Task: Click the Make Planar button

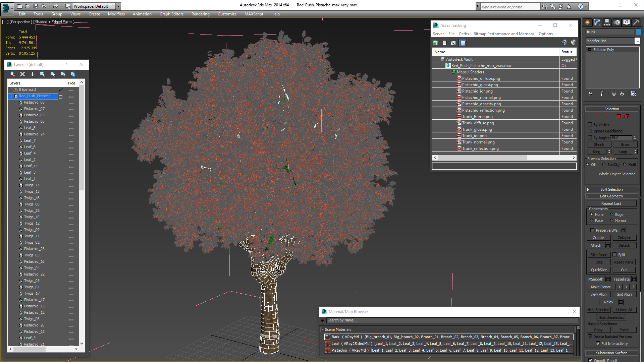Action: (600, 287)
